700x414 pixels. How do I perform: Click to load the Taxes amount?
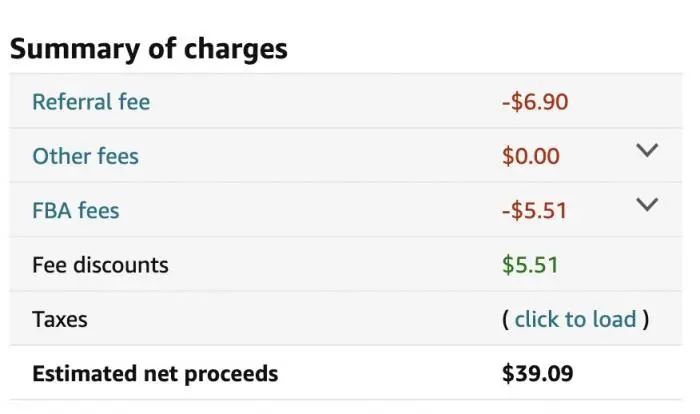[x=575, y=319]
